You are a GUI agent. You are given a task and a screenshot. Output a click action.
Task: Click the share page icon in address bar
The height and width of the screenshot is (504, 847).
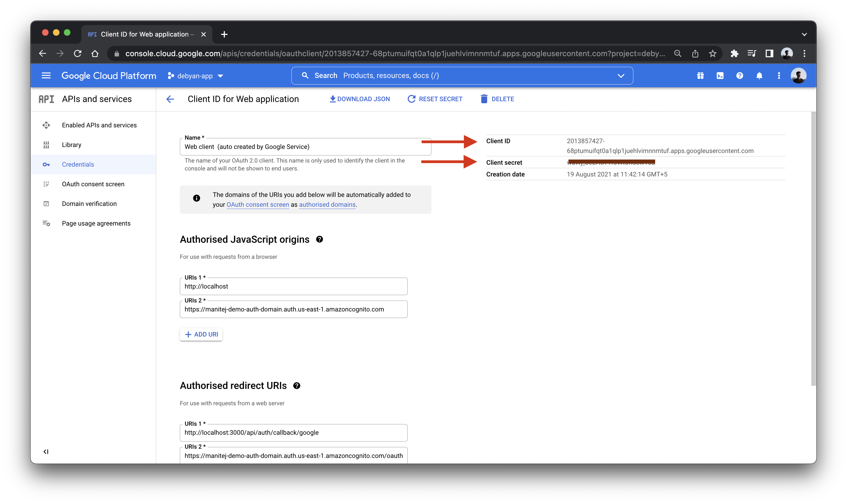pos(695,53)
